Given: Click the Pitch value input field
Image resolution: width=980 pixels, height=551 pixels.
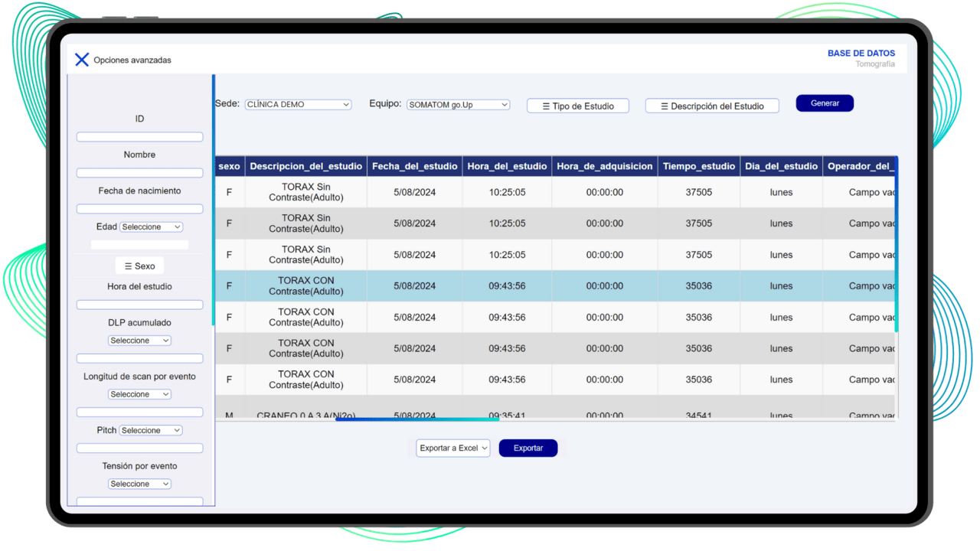Looking at the screenshot, I should coord(139,448).
